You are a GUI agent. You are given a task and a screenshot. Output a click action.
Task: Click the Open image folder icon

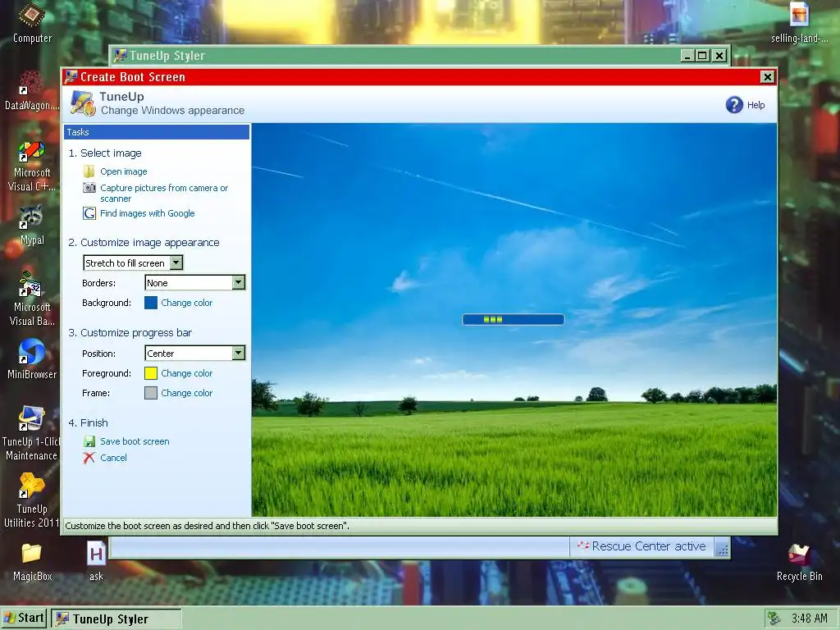[x=89, y=171]
